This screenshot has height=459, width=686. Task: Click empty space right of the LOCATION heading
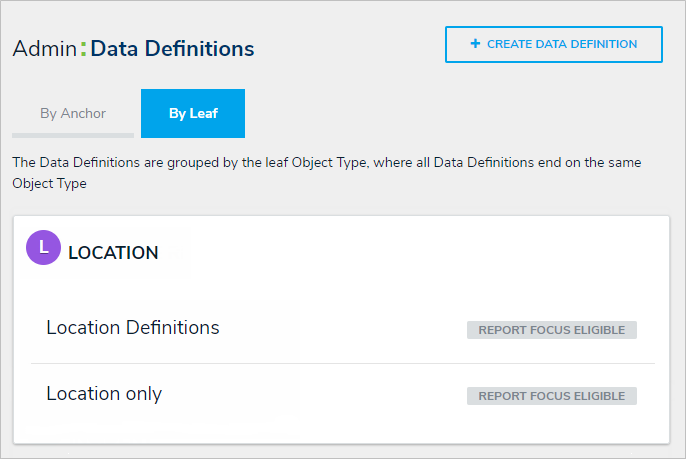pos(420,253)
